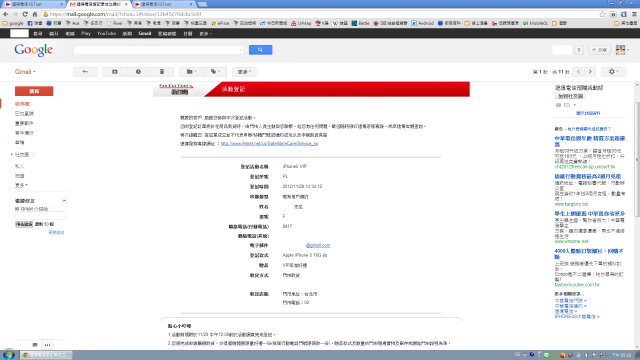Viewport: 640px width, 360px height.
Task: Archive this email using the archive icon
Action: (115, 72)
